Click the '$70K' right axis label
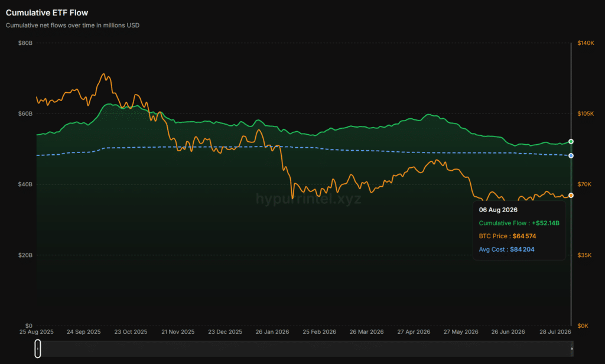 (584, 184)
